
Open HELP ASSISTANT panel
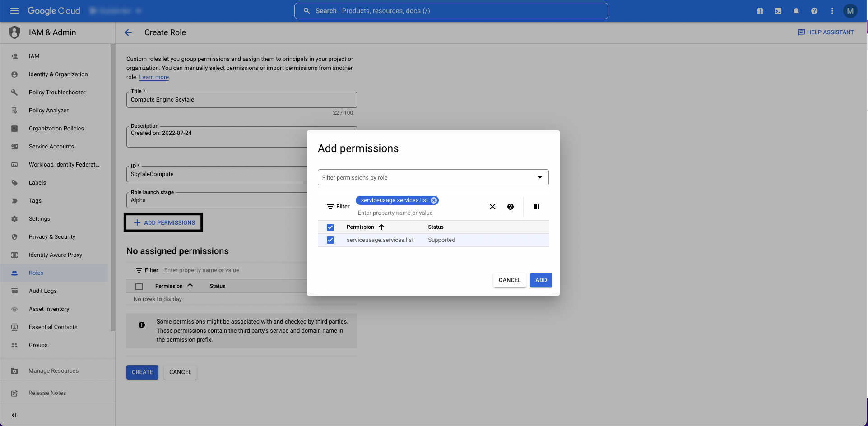pos(826,32)
